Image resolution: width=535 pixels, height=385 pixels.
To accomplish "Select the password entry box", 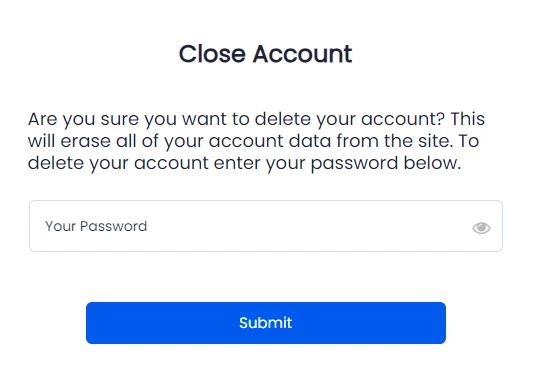I will (x=266, y=226).
